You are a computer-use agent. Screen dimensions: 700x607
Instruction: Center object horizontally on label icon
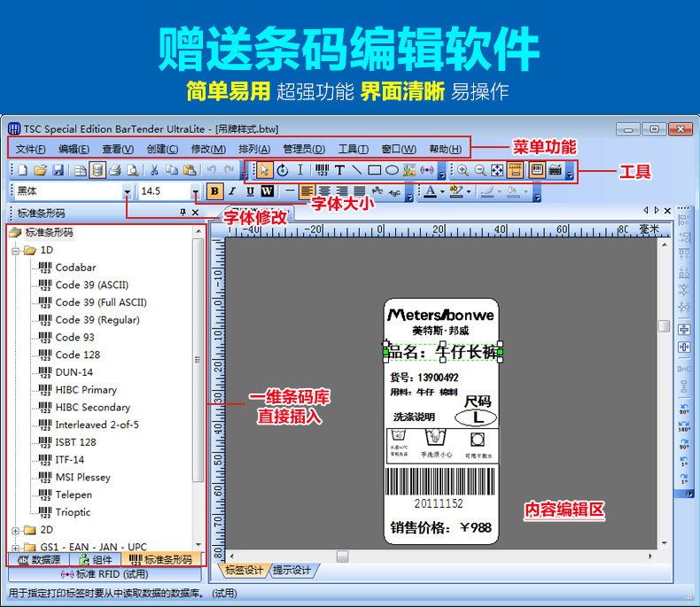pyautogui.click(x=684, y=346)
